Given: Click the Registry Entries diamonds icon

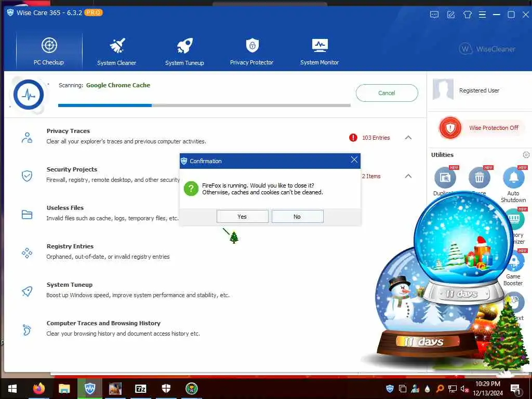Looking at the screenshot, I should pyautogui.click(x=27, y=253).
